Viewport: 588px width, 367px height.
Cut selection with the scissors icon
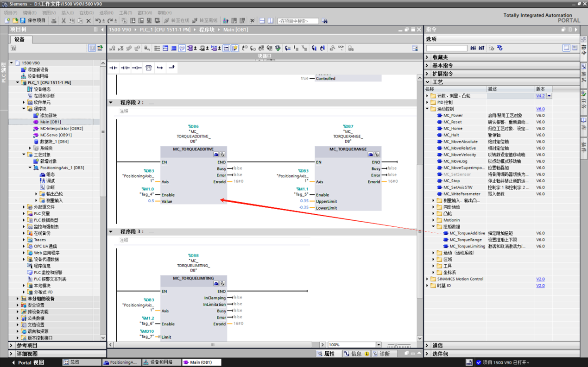[x=63, y=21]
